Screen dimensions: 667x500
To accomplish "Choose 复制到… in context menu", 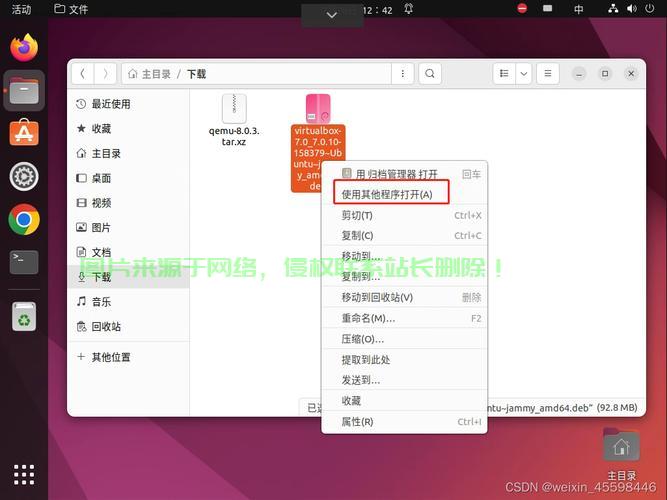I will tap(404, 277).
